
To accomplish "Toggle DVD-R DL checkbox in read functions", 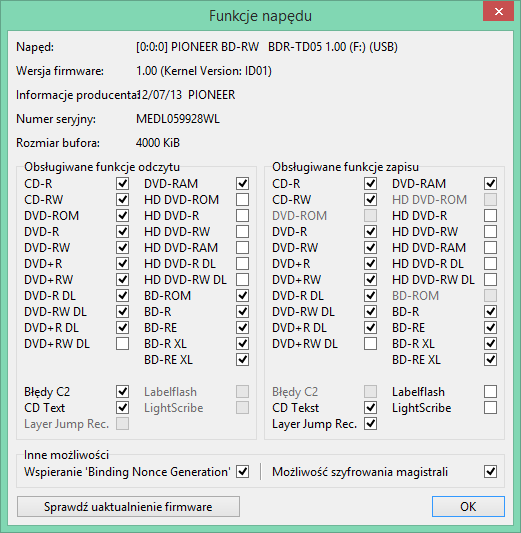I will tap(122, 295).
